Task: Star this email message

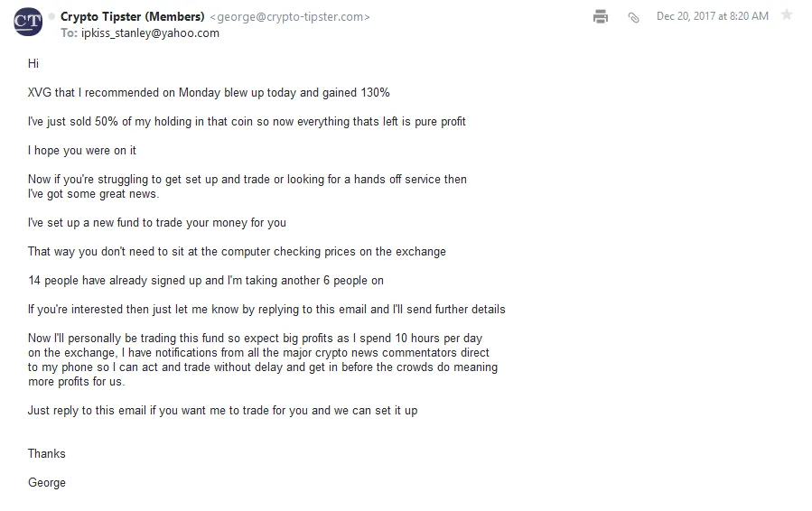Action: [787, 15]
